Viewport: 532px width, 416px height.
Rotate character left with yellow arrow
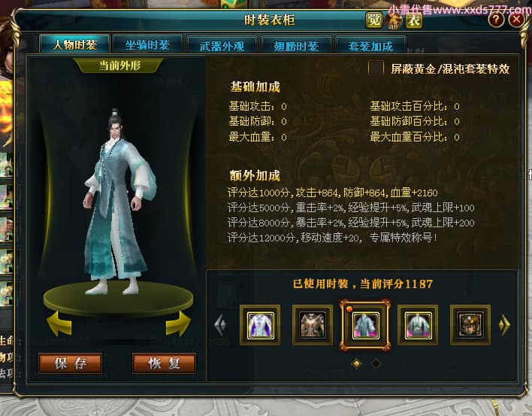[x=59, y=323]
